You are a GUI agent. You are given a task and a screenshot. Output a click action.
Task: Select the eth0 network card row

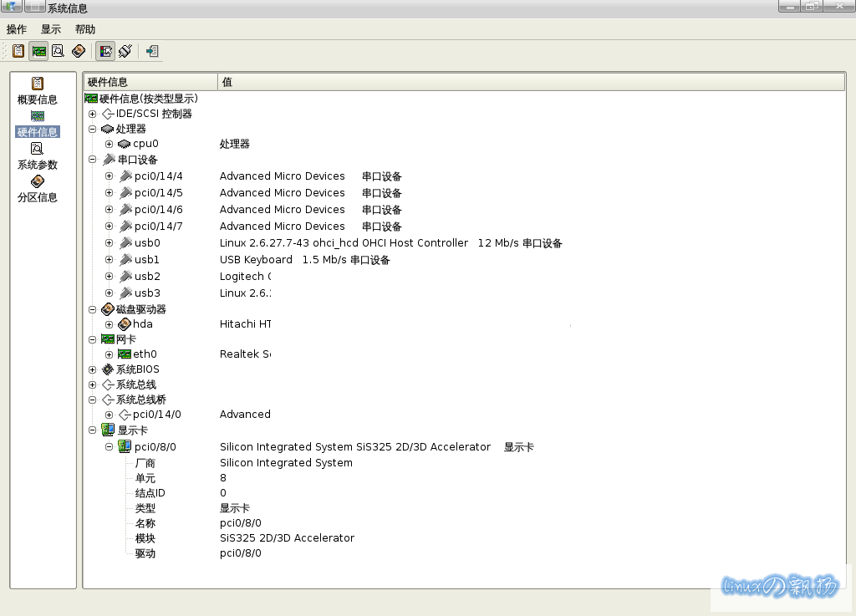point(145,354)
